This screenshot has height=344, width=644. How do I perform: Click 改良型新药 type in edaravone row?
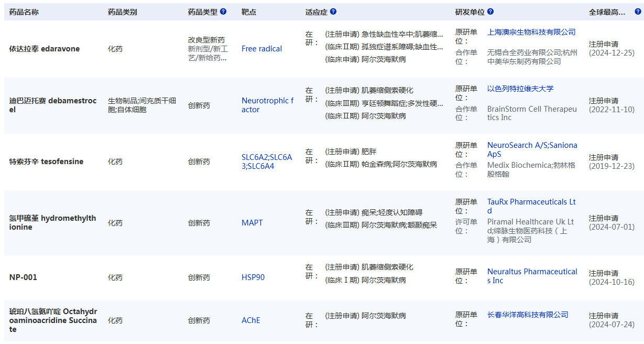point(206,40)
